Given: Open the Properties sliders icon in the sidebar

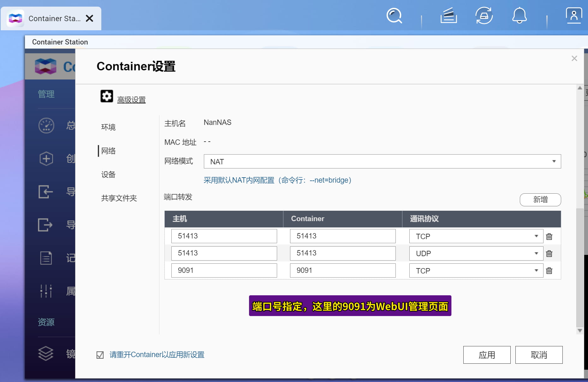Looking at the screenshot, I should pyautogui.click(x=46, y=291).
